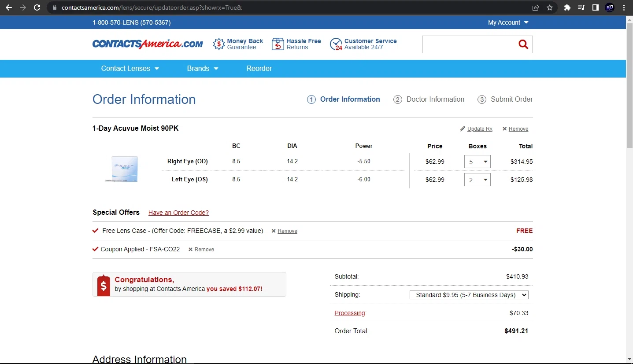
Task: Click the 24/7 Customer Service clock icon
Action: coord(336,44)
